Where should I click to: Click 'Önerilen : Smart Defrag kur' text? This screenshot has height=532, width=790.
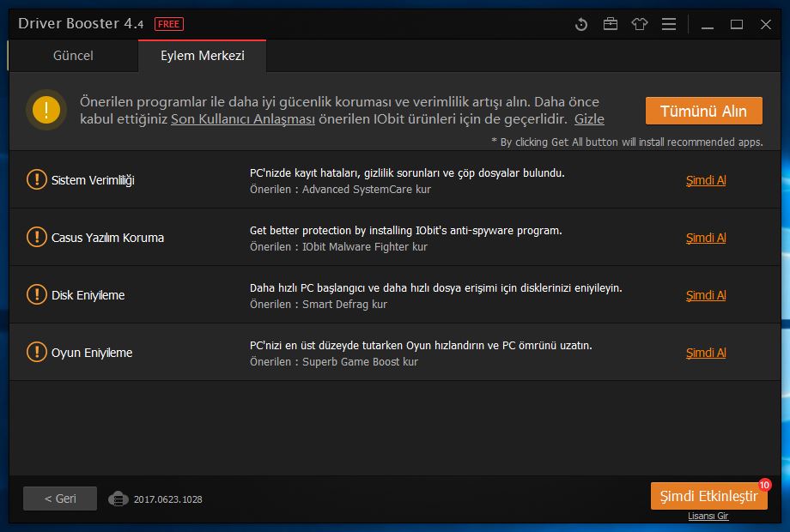[x=319, y=304]
